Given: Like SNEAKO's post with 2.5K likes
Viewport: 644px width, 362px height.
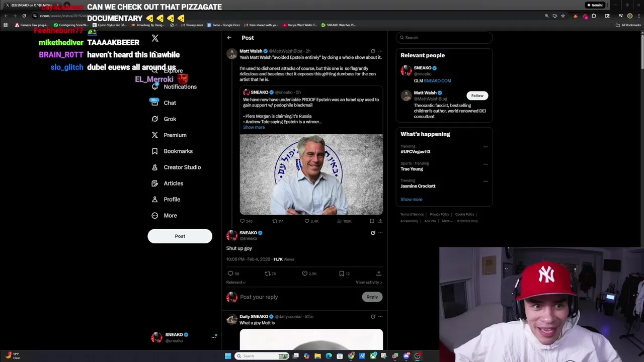Looking at the screenshot, I should (x=309, y=274).
